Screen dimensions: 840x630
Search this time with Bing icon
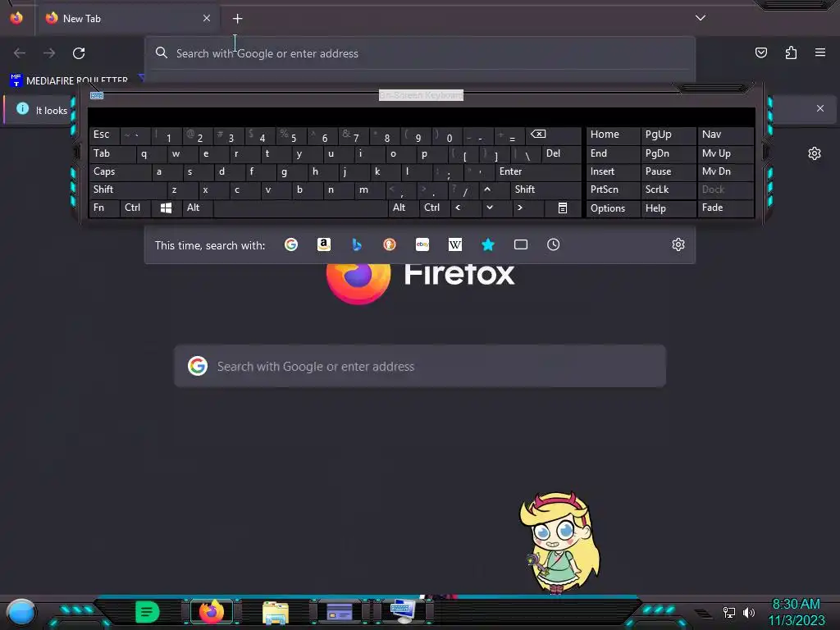tap(357, 244)
